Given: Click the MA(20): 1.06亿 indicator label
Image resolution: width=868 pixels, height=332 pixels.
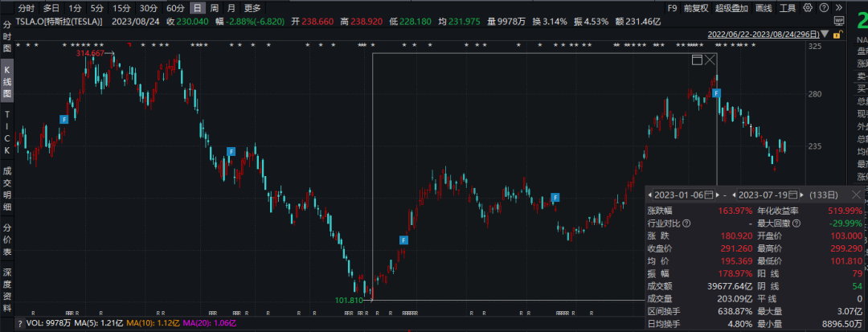Looking at the screenshot, I should coord(211,323).
